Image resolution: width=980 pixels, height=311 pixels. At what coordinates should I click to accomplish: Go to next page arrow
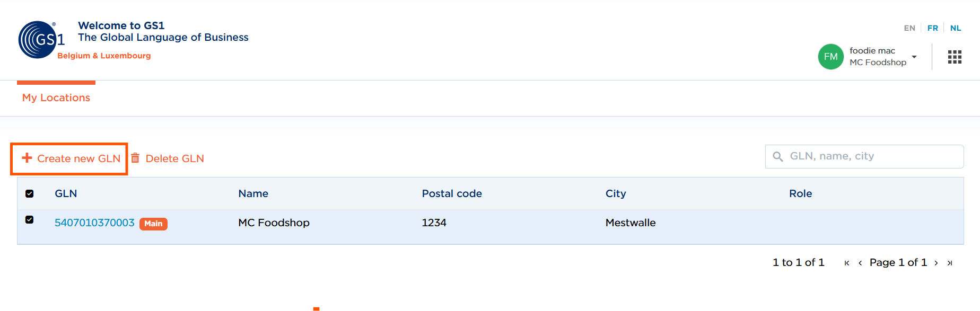pos(936,263)
